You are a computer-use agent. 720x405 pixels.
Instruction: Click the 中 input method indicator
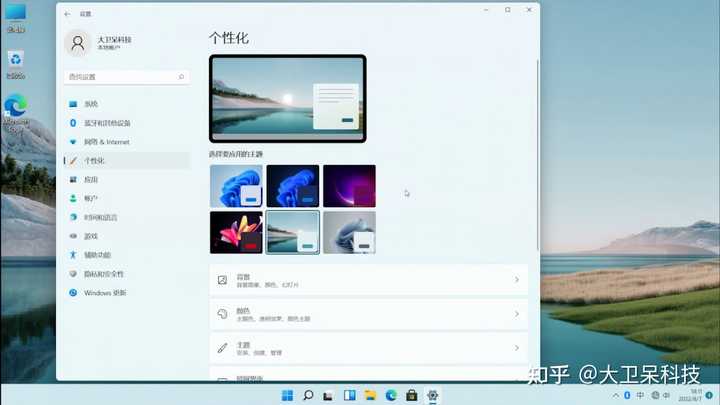[x=640, y=395]
